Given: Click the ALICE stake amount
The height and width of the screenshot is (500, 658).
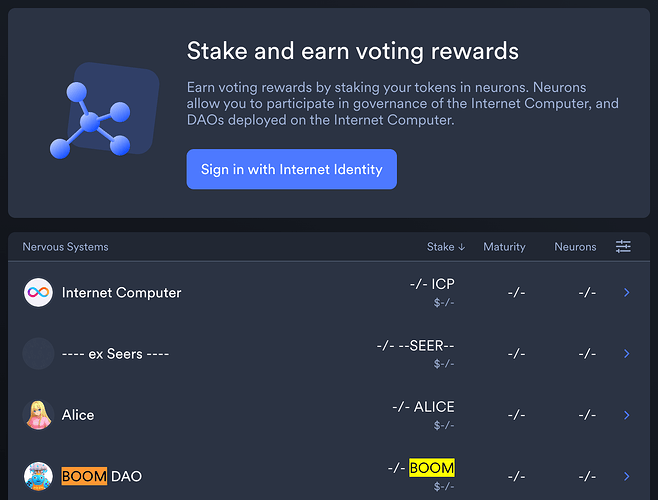Looking at the screenshot, I should 423,407.
